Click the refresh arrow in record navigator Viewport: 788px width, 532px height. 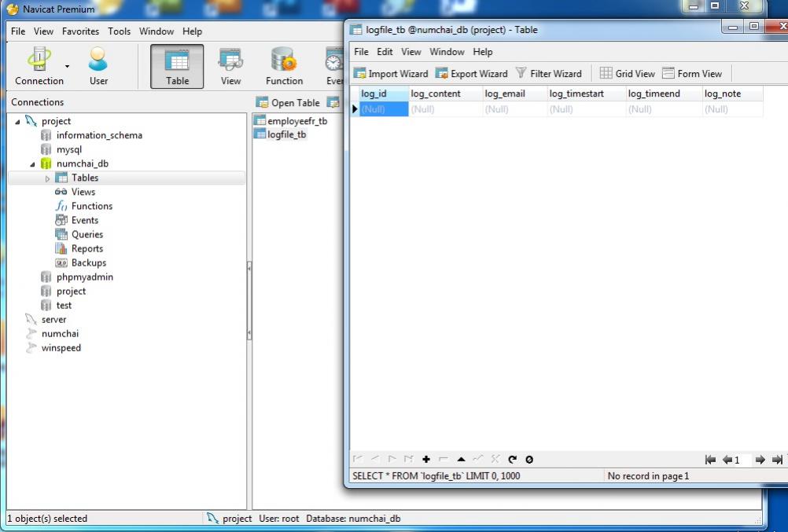pos(513,460)
